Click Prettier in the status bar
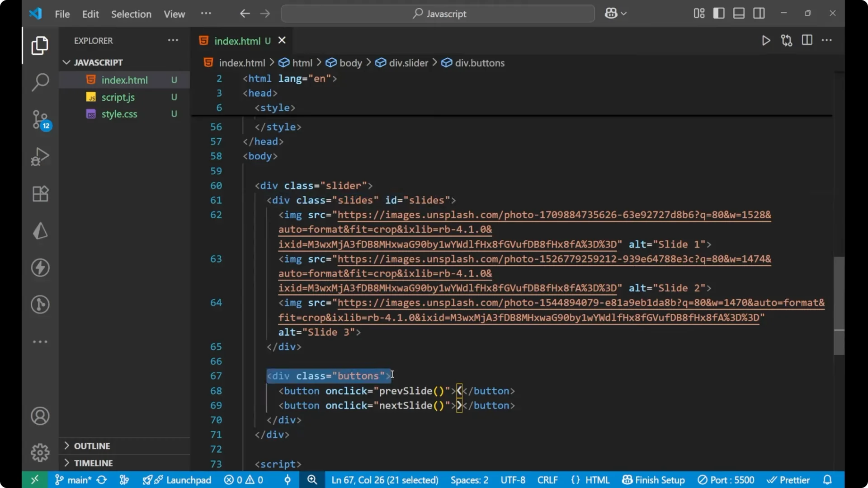Image resolution: width=868 pixels, height=488 pixels. 789,480
